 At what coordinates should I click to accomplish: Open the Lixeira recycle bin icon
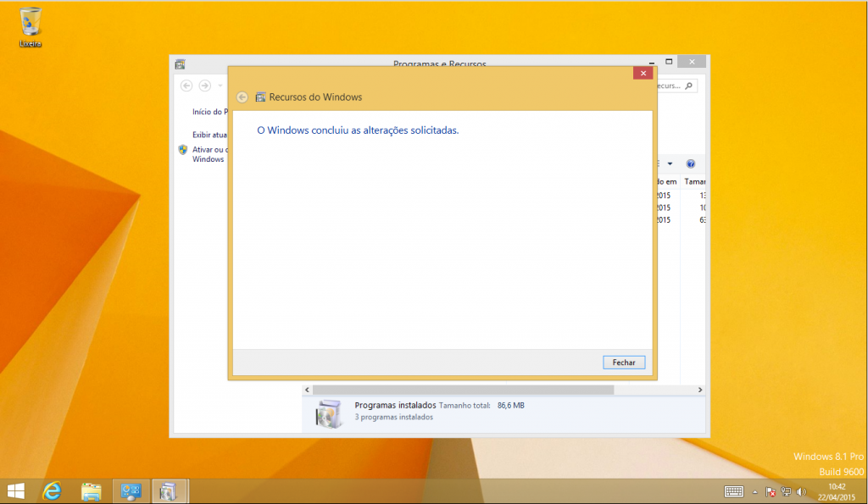[x=31, y=27]
